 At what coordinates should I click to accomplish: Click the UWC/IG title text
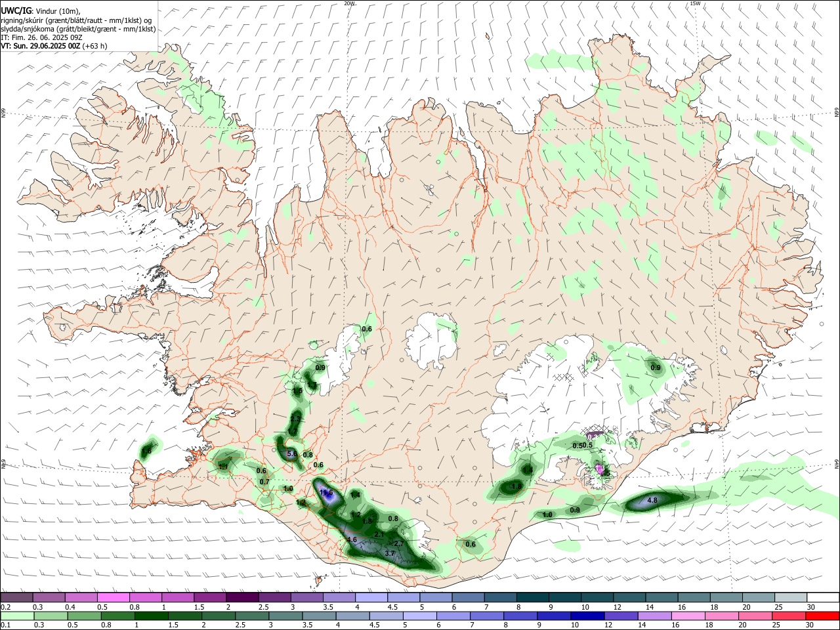click(x=16, y=10)
